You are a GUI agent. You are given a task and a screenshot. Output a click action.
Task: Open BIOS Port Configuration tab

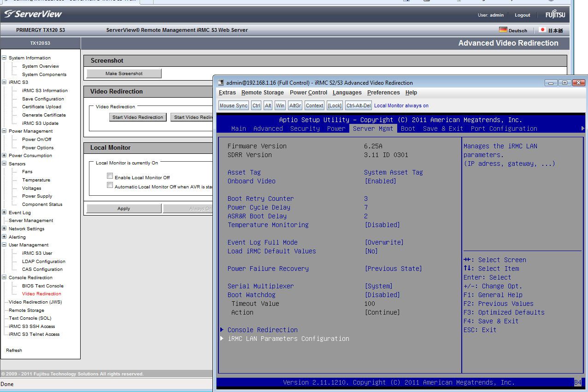[504, 129]
